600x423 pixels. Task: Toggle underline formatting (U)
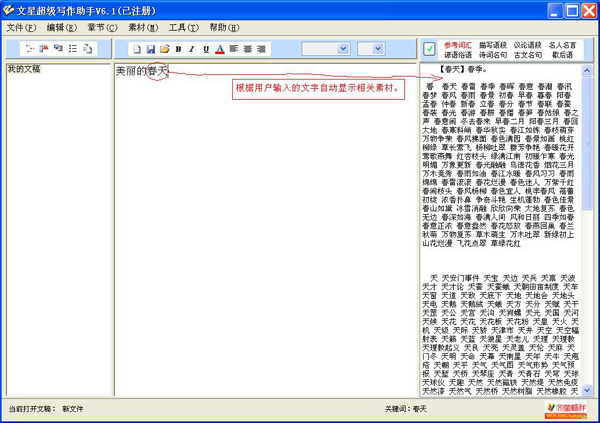point(206,49)
